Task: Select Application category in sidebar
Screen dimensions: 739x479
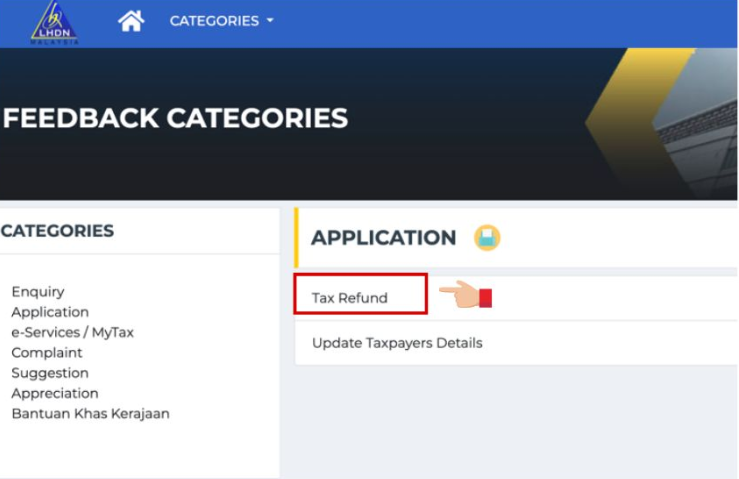Action: pos(50,312)
